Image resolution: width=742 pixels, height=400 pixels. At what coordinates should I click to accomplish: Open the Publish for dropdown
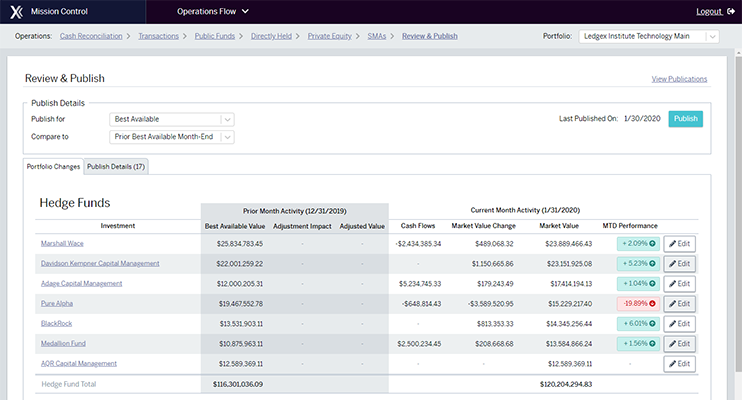[172, 119]
